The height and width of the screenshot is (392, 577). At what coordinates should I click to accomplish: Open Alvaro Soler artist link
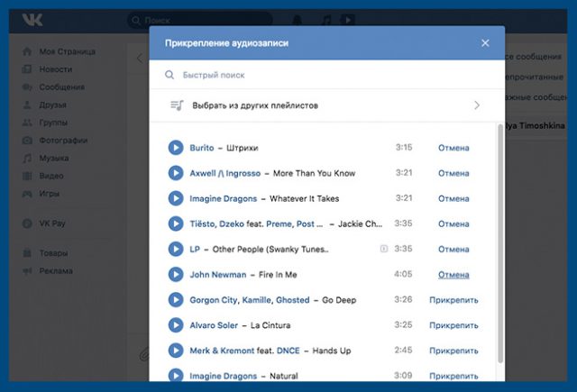click(x=214, y=325)
